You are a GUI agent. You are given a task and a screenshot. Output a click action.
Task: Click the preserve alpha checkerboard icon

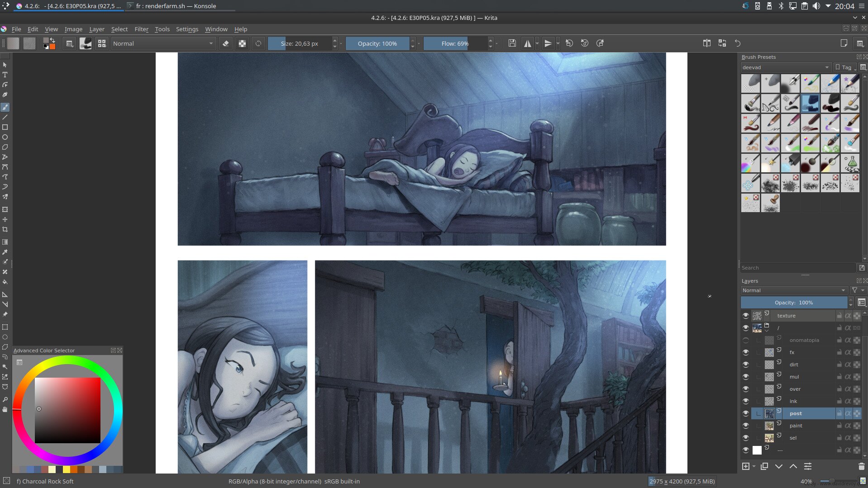point(243,43)
